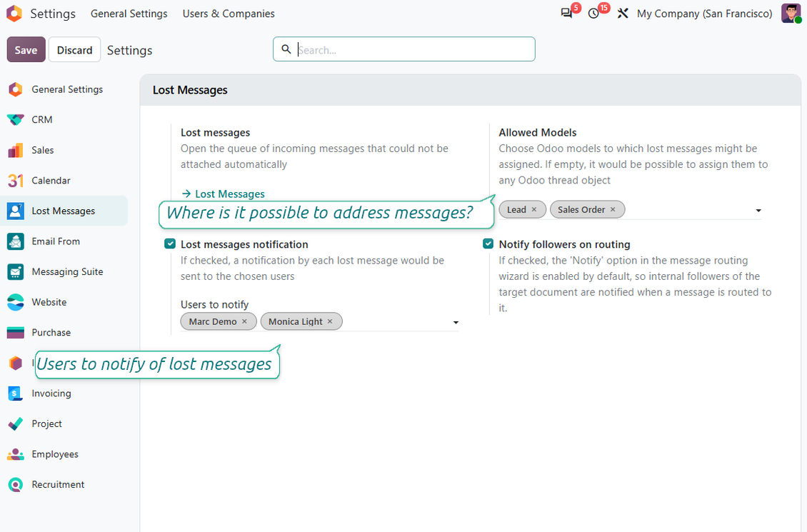The width and height of the screenshot is (807, 532).
Task: Click the Monica Light tag label
Action: click(x=296, y=321)
